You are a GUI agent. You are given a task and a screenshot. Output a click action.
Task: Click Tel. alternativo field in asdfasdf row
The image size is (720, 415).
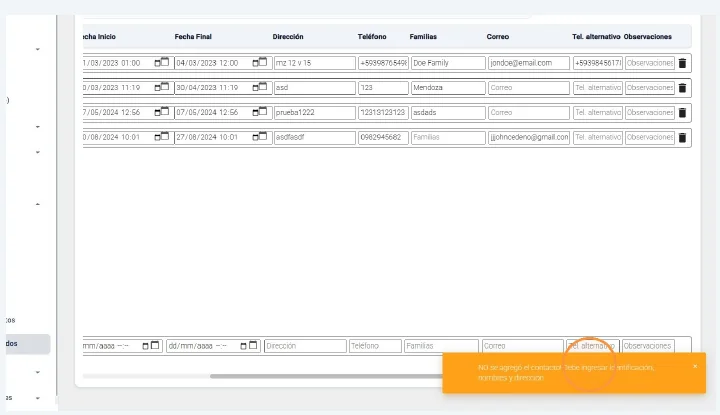click(x=598, y=137)
